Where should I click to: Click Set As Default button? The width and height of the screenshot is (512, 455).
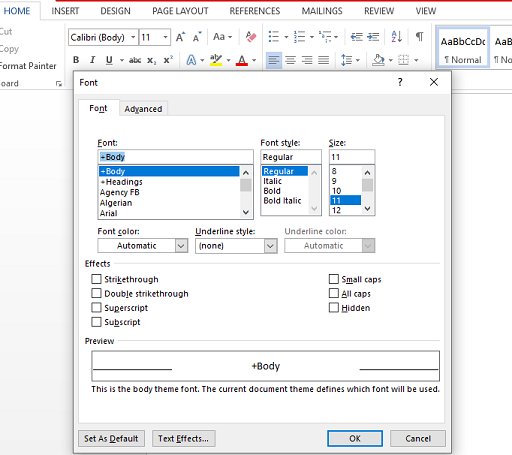[x=111, y=438]
